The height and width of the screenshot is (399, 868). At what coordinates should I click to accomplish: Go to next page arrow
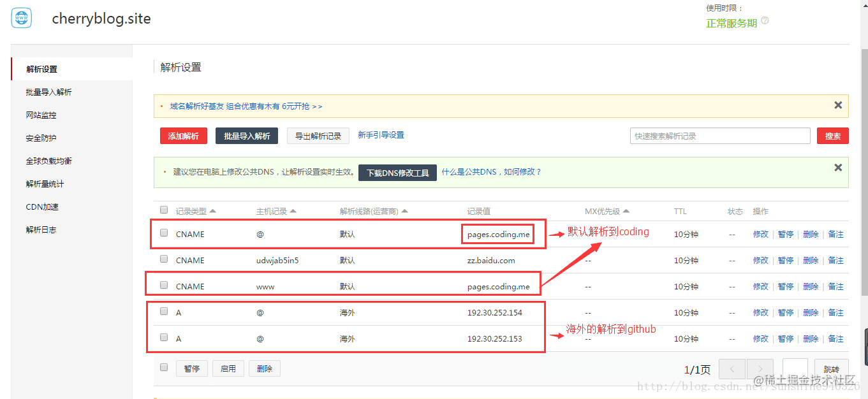pyautogui.click(x=760, y=369)
